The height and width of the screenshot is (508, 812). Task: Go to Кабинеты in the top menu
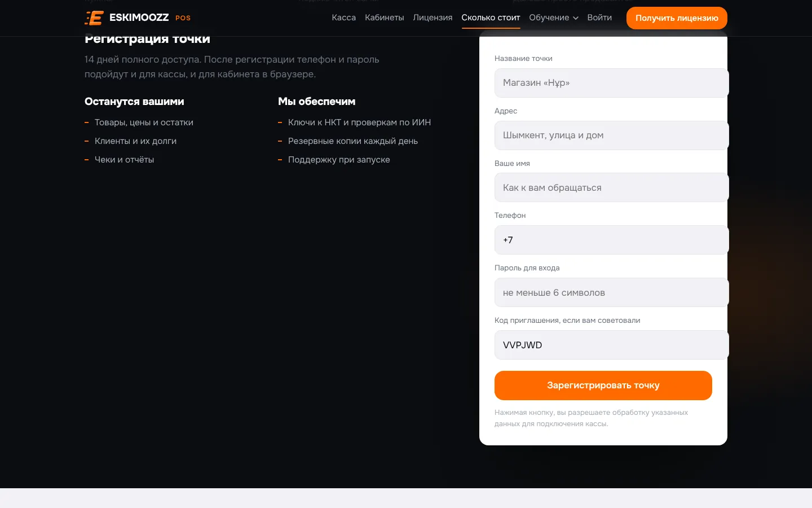(x=385, y=17)
